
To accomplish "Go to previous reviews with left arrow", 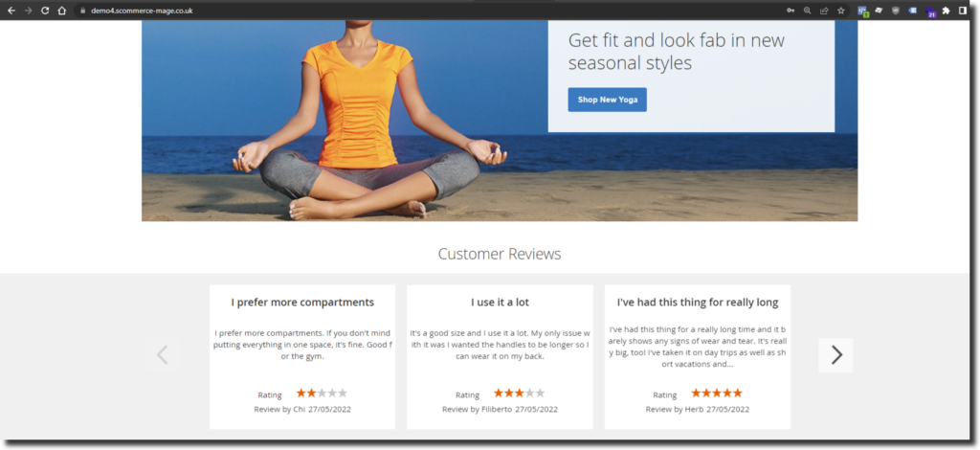I will tap(162, 355).
